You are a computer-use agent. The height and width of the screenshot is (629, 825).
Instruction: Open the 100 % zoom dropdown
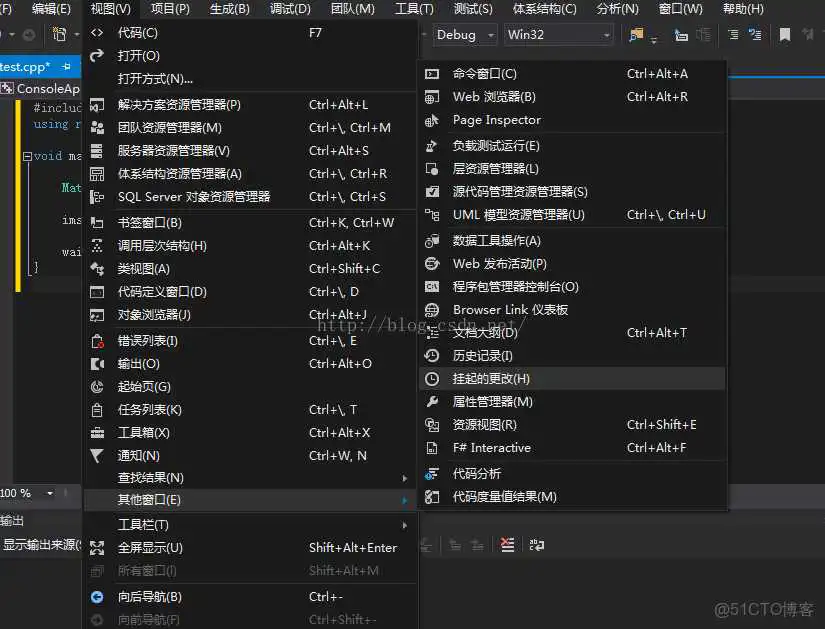pyautogui.click(x=50, y=493)
